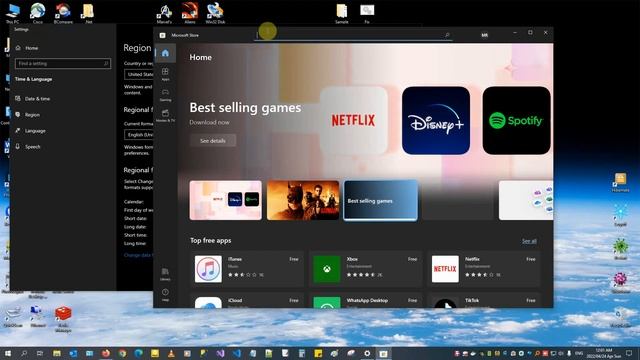Image resolution: width=640 pixels, height=360 pixels.
Task: Open Movies & TV in Store sidebar
Action: (165, 116)
